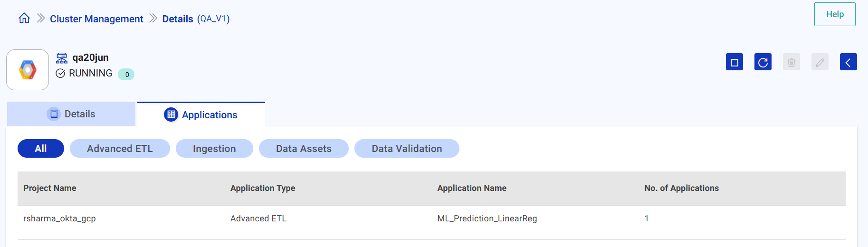
Task: Click the Google Cloud logo thumbnail
Action: (x=28, y=70)
